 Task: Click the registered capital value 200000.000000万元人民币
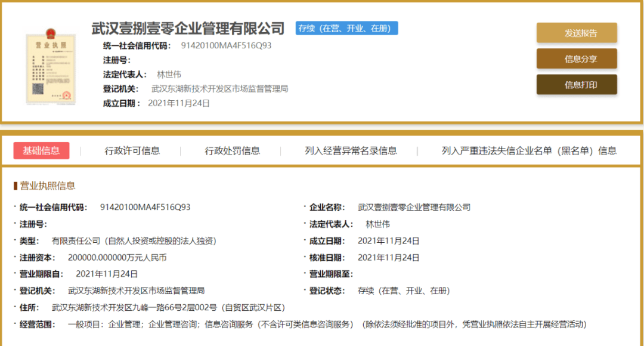(x=117, y=258)
